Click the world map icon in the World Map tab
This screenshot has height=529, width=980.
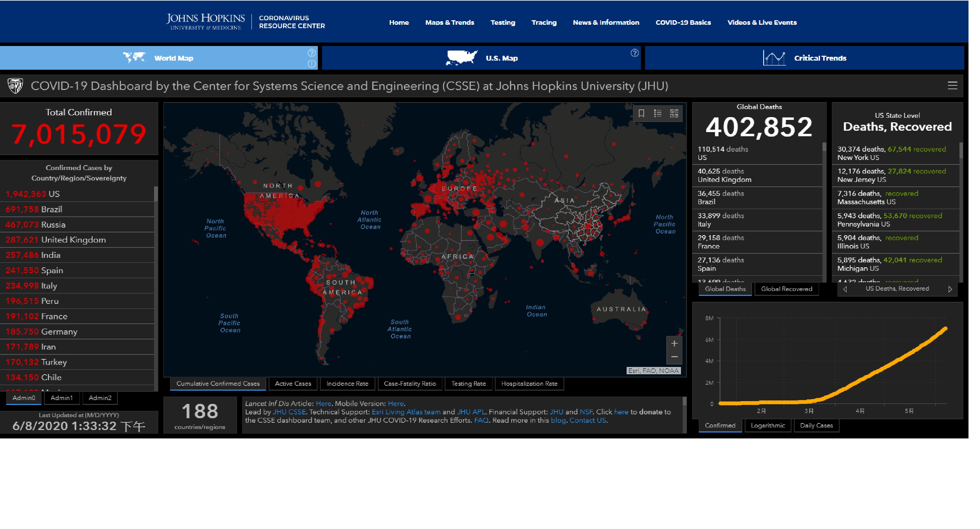pyautogui.click(x=134, y=58)
